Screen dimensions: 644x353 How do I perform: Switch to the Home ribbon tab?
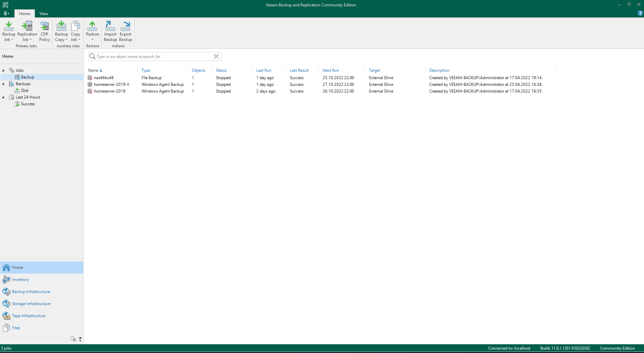pos(24,14)
